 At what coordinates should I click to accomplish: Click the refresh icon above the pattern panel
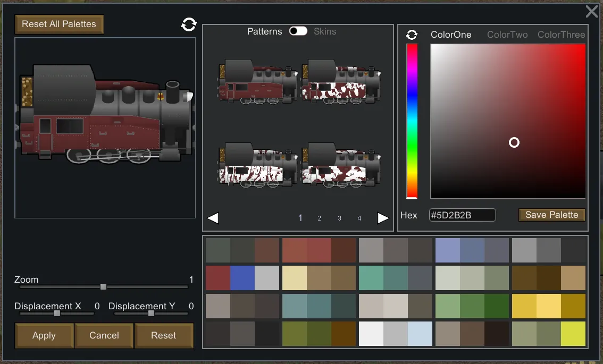click(x=189, y=24)
